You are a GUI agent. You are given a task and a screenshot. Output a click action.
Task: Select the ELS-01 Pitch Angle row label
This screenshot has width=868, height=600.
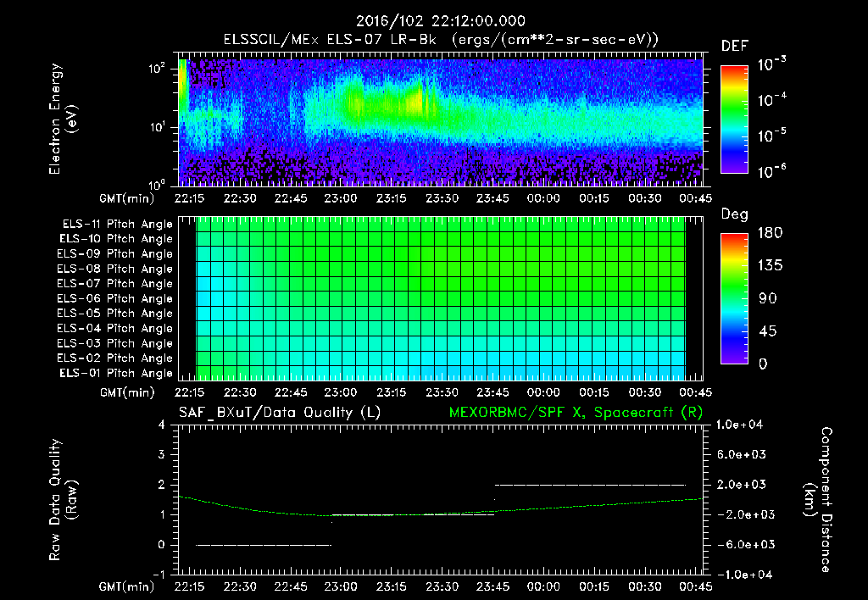(x=116, y=373)
